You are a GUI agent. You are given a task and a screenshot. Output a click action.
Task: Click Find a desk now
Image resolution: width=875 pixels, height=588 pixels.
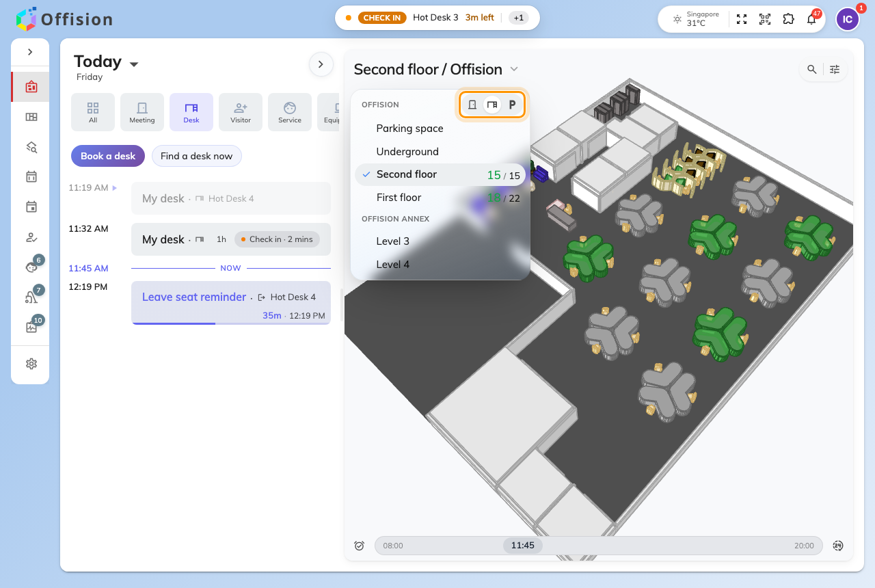tap(196, 156)
